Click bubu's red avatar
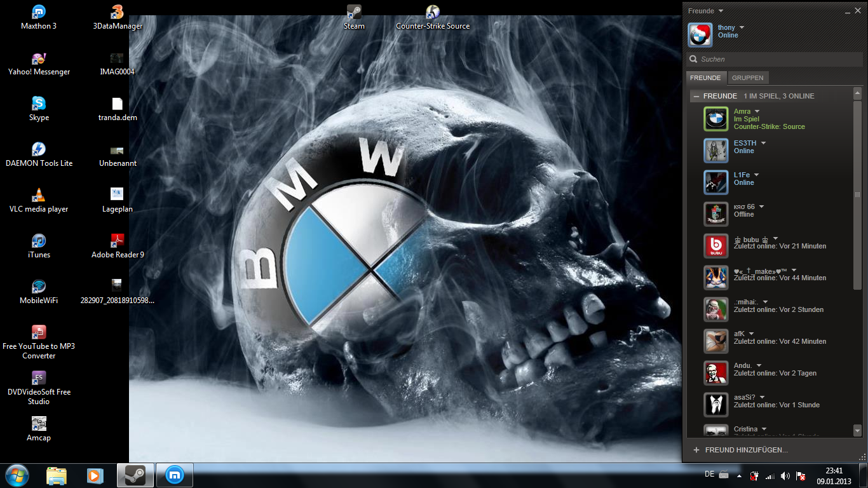 [715, 246]
